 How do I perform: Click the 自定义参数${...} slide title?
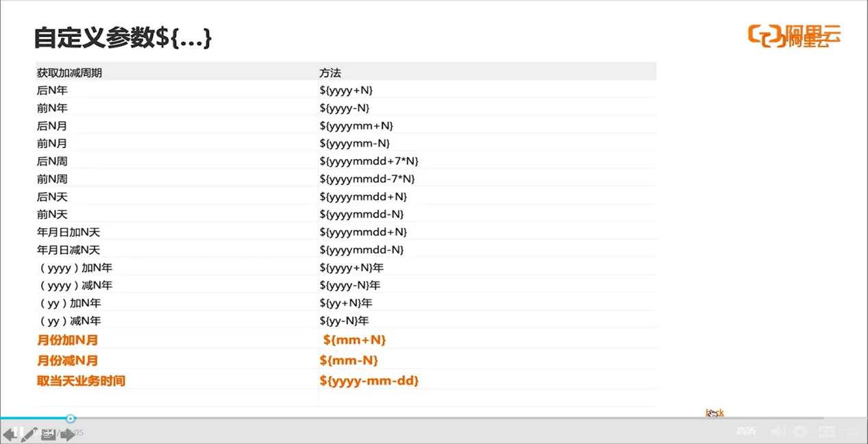[123, 38]
